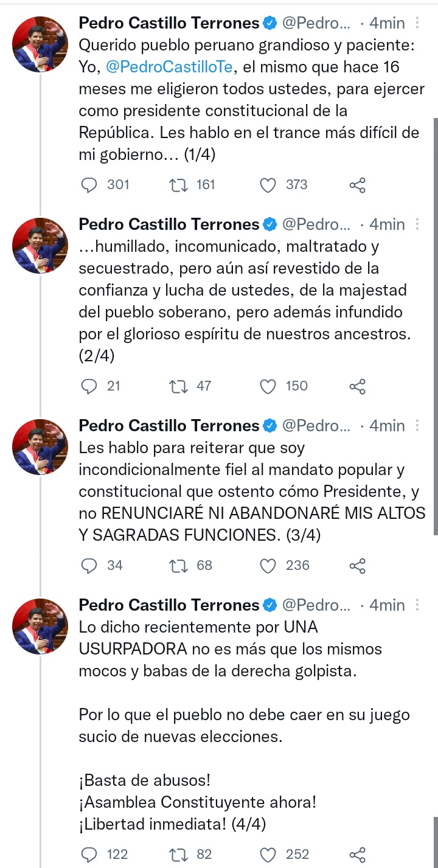Like the first tweet with 373 likes
The height and width of the screenshot is (868, 438).
(x=268, y=185)
